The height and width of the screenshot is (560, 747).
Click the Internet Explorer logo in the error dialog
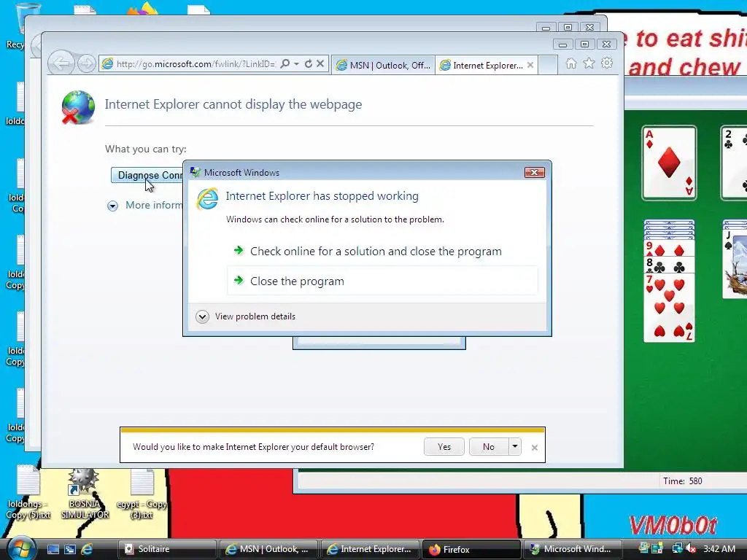[208, 198]
